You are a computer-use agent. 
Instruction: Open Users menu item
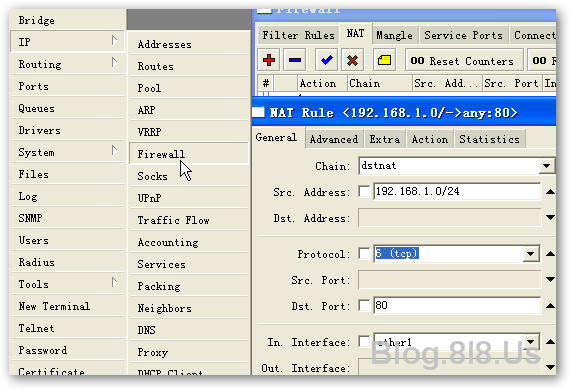pos(68,240)
